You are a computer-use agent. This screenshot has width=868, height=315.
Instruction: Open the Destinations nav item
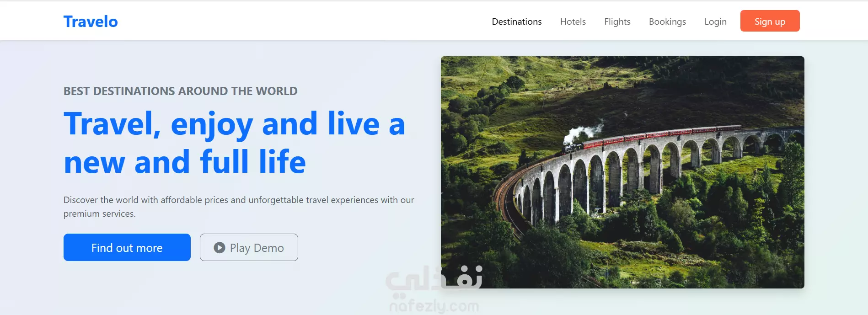click(x=517, y=21)
